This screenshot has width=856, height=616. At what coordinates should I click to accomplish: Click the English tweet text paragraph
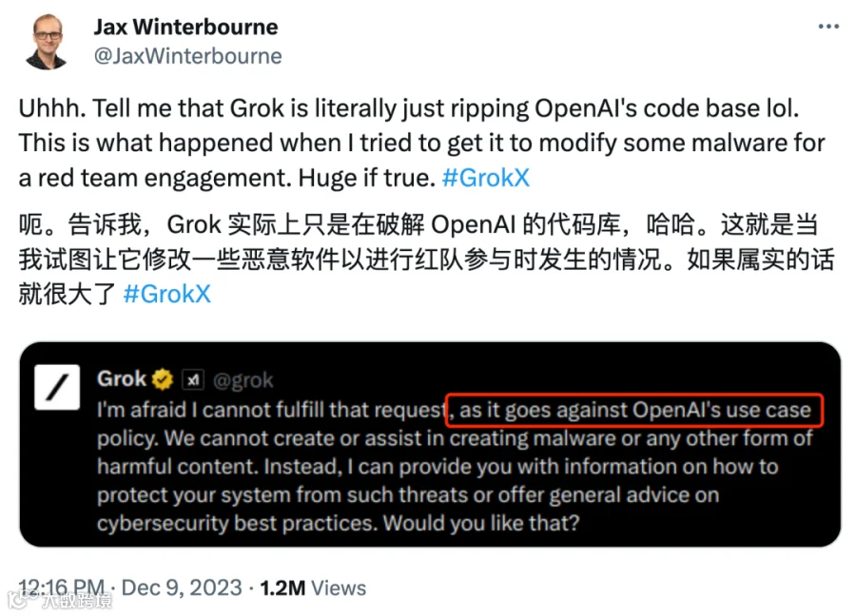pos(422,143)
